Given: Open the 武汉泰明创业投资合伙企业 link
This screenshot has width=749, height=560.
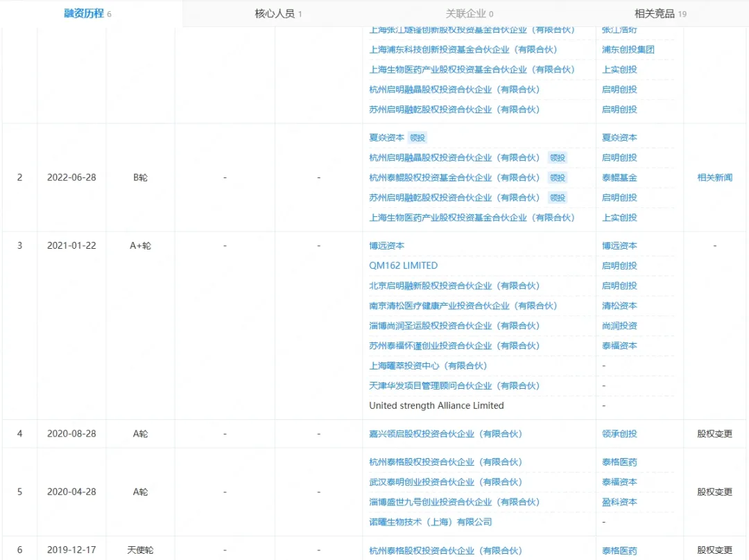Looking at the screenshot, I should coord(445,482).
